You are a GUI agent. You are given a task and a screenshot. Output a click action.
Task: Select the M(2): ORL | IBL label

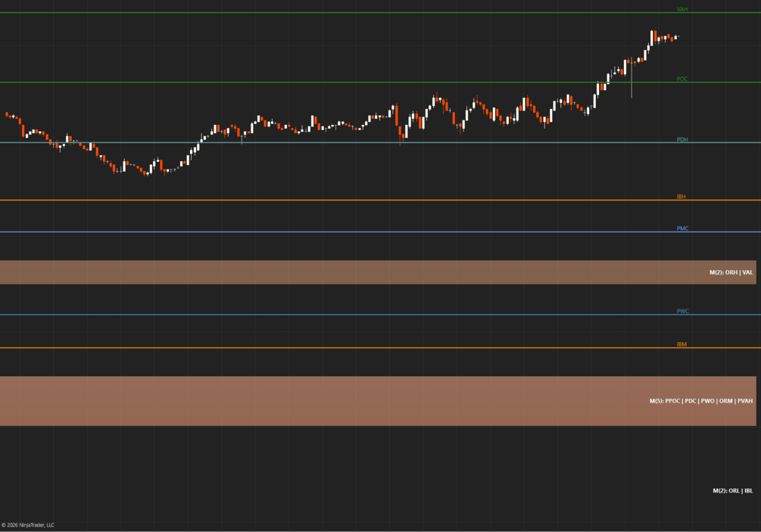[x=732, y=491]
